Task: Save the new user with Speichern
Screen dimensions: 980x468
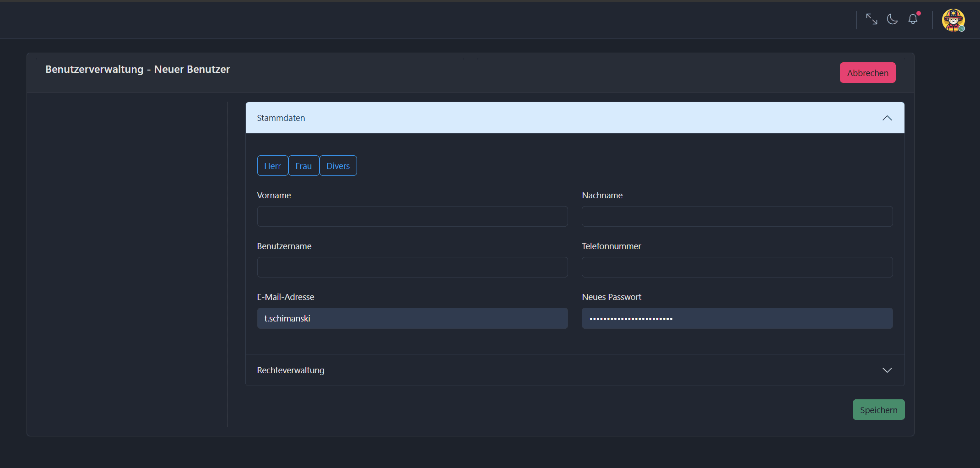Action: (x=878, y=410)
